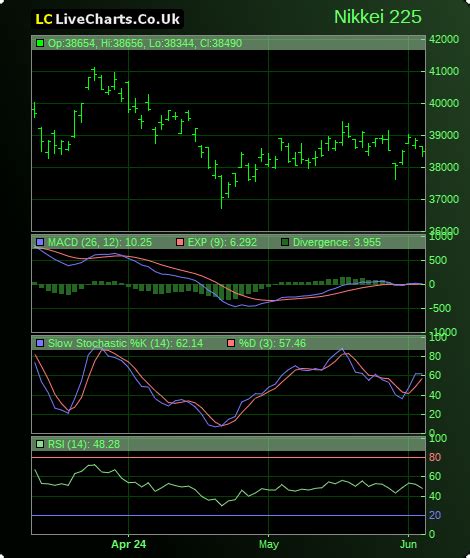This screenshot has height=558, width=470.
Task: Click the -500 MACD axis label
Action: [440, 308]
